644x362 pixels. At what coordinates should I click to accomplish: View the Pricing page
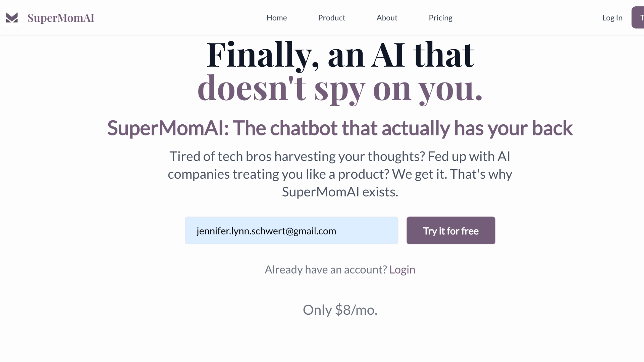point(440,18)
